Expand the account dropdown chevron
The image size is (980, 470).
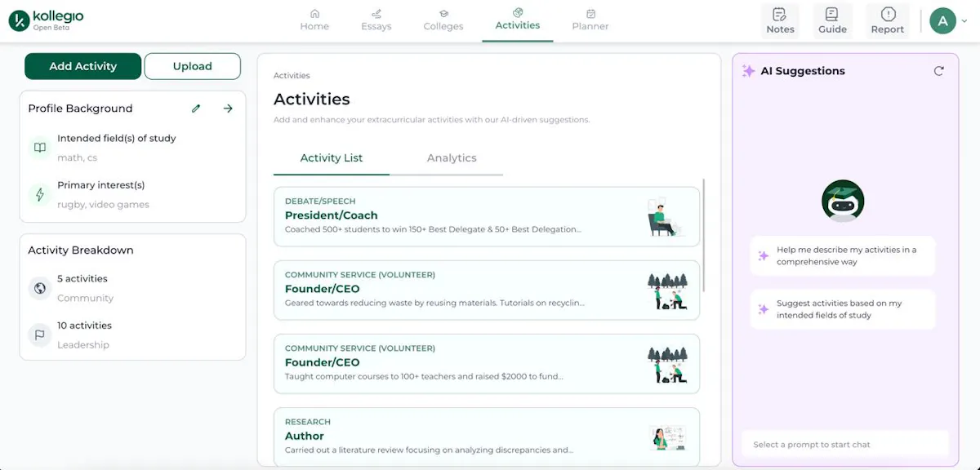[x=964, y=22]
